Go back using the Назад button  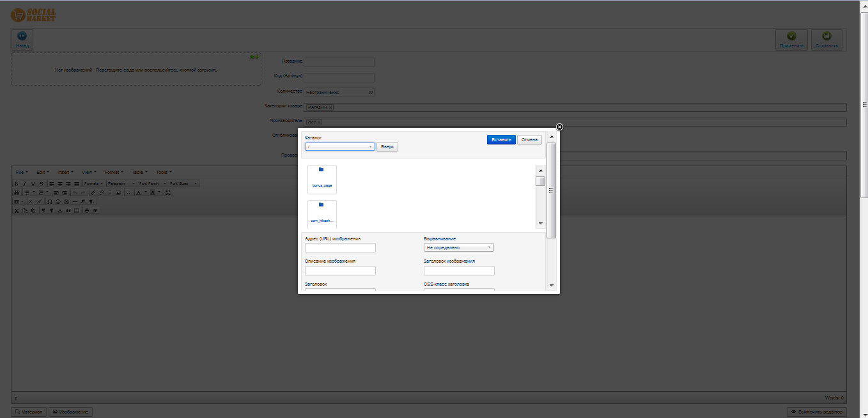tap(22, 40)
